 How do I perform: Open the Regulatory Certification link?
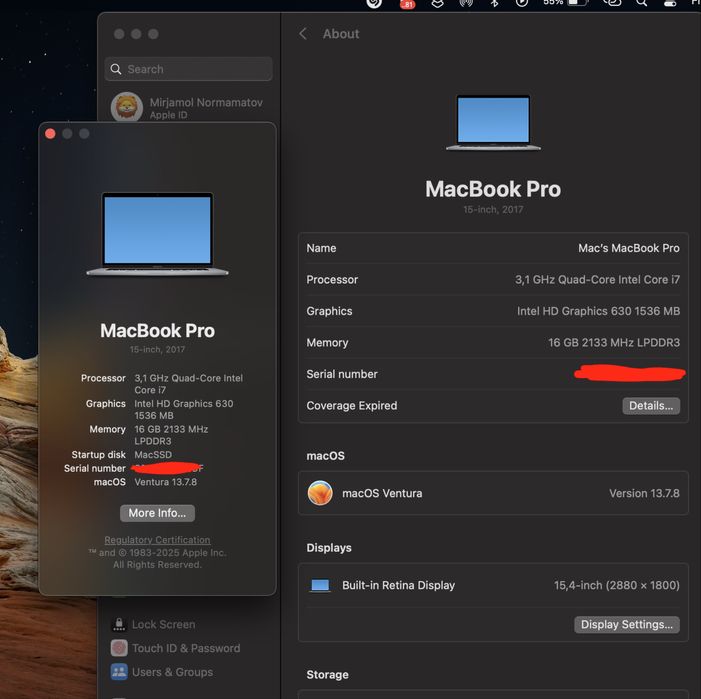tap(157, 540)
